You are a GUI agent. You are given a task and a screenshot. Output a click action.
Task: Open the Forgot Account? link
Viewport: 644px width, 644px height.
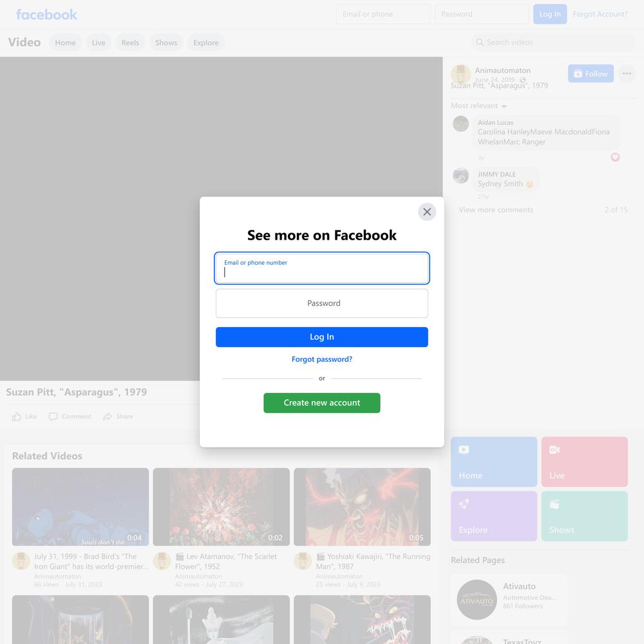(x=600, y=14)
